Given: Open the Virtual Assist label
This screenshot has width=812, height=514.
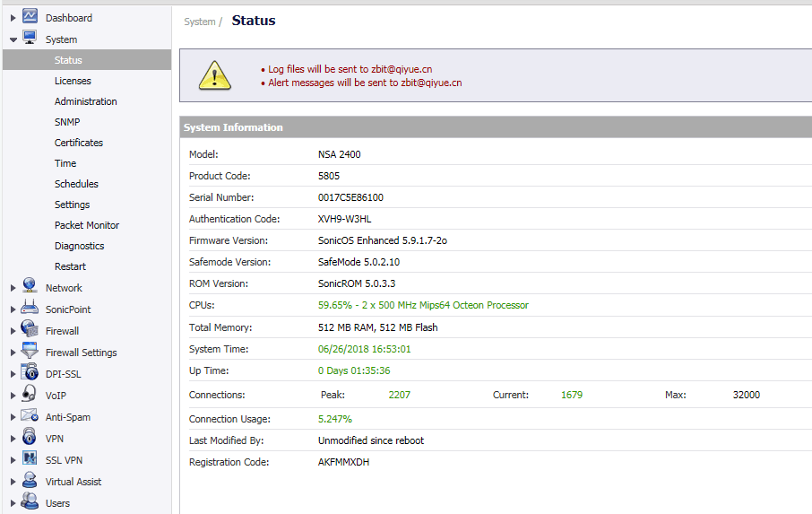Looking at the screenshot, I should coord(73,482).
